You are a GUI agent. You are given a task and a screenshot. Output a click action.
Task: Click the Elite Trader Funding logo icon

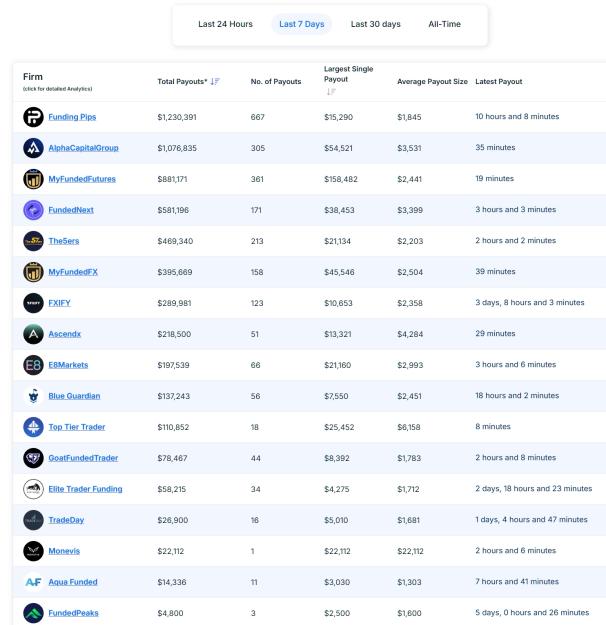tap(33, 489)
